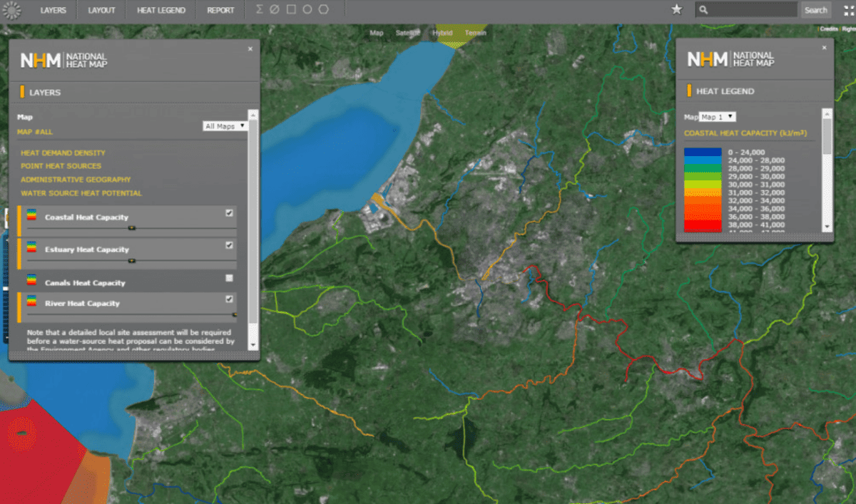Click the sunburst logo icon in toolbar
The height and width of the screenshot is (504, 856).
12,10
